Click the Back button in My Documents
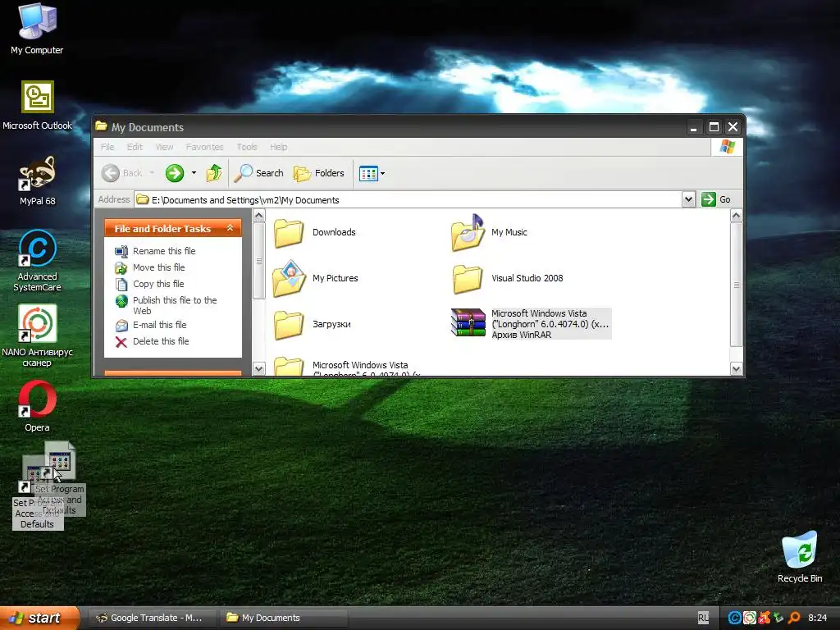This screenshot has width=840, height=630. pos(123,173)
